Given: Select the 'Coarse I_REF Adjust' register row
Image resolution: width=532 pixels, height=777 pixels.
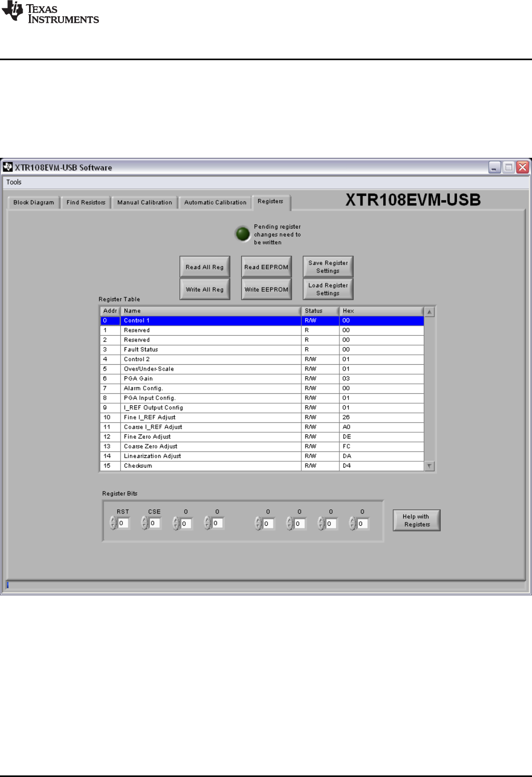Looking at the screenshot, I should [262, 427].
